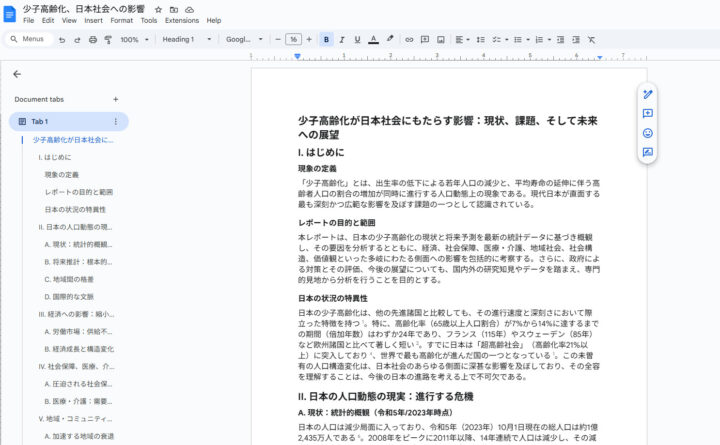Screen dimensions: 720x445
Task: Activate paint format tool
Action: (108, 40)
